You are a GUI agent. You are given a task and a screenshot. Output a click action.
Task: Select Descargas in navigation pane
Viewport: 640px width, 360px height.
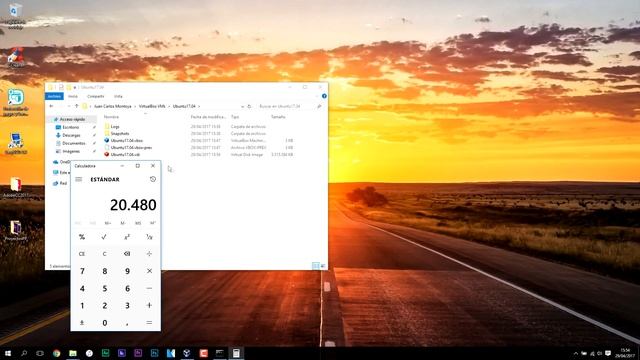[x=71, y=135]
